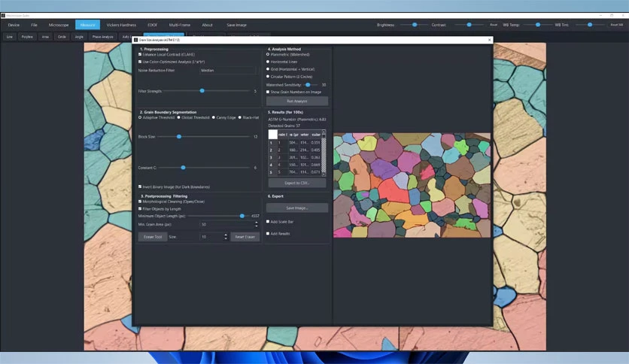629x364 pixels.
Task: Select the Polyline measurement tool
Action: pos(27,37)
